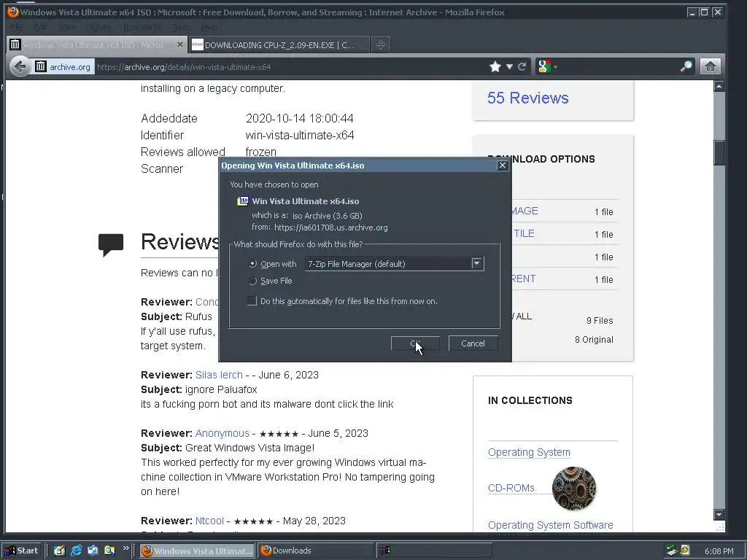The width and height of the screenshot is (747, 560).
Task: Open the History menu
Action: point(98,27)
